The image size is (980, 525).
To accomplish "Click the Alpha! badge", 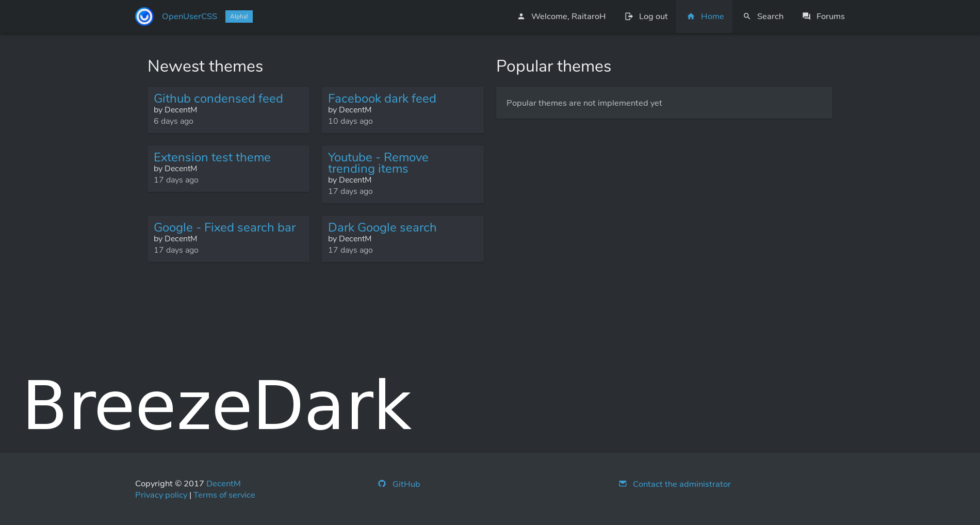I will (x=239, y=17).
